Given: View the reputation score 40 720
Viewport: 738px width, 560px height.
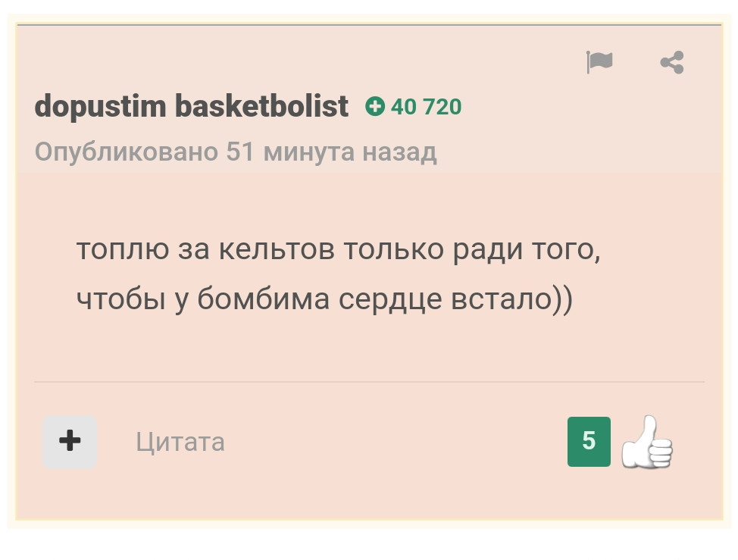Looking at the screenshot, I should click(426, 106).
